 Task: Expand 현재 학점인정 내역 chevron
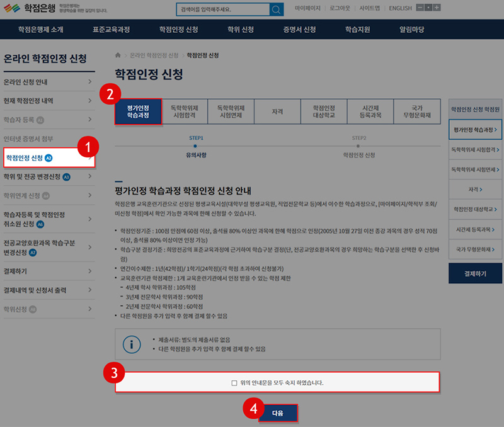(x=90, y=100)
